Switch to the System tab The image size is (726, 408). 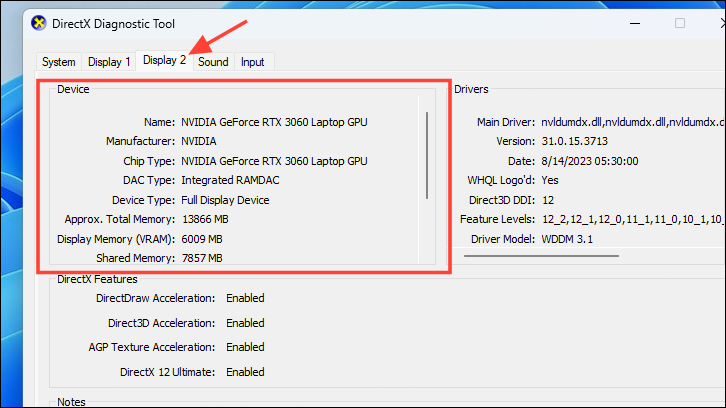tap(59, 62)
